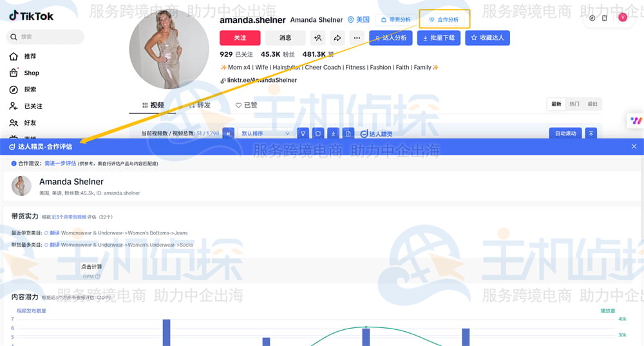This screenshot has width=644, height=346.
Task: Click the user avatar in top right
Action: 623,17
